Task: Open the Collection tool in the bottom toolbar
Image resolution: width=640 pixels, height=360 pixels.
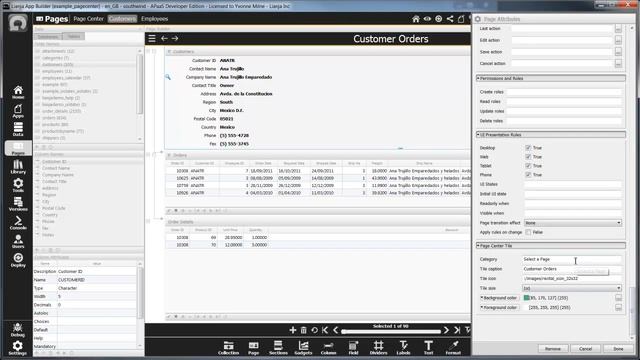Action: pos(229,347)
